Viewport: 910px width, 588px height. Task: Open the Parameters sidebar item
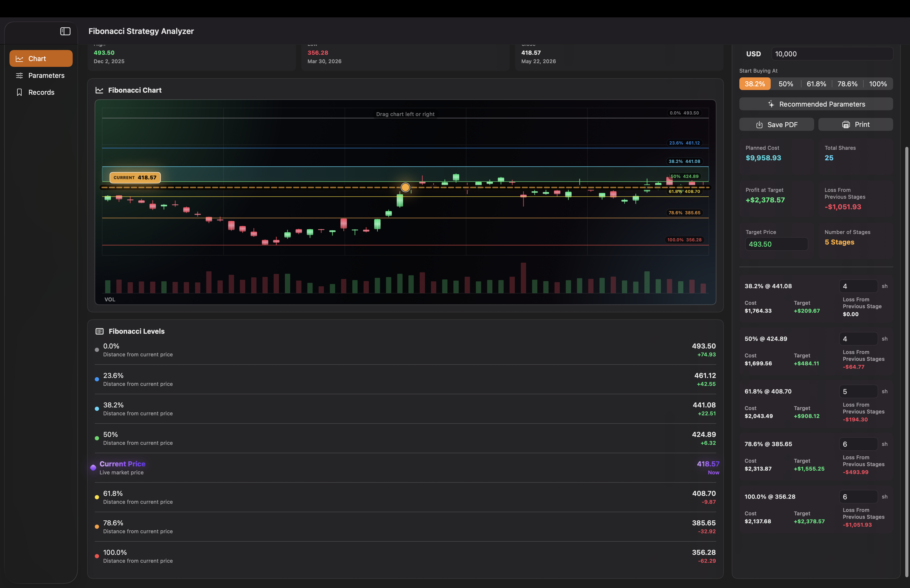pos(41,76)
